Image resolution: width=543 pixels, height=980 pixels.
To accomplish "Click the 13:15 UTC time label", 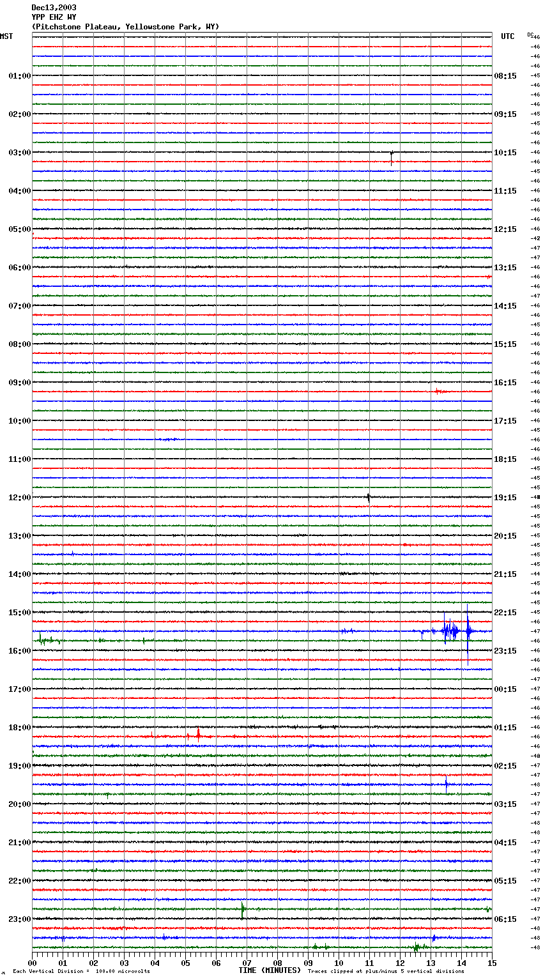I will pyautogui.click(x=505, y=268).
